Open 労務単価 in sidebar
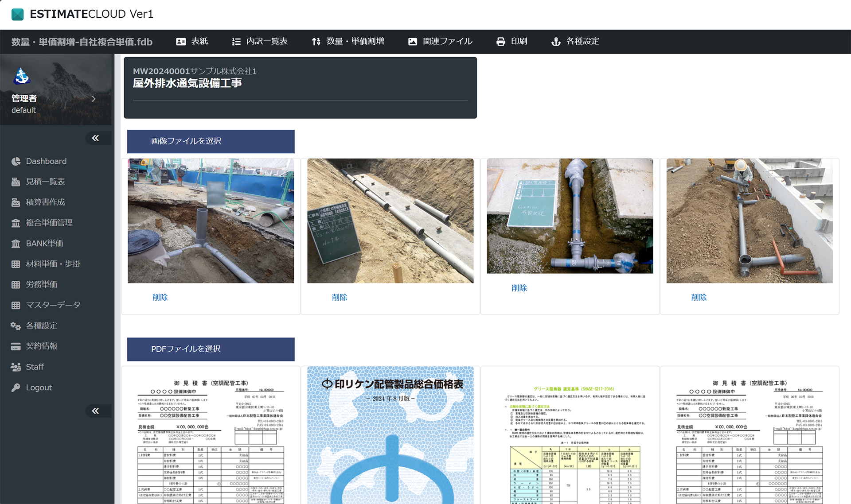Viewport: 851px width, 504px height. coord(42,285)
